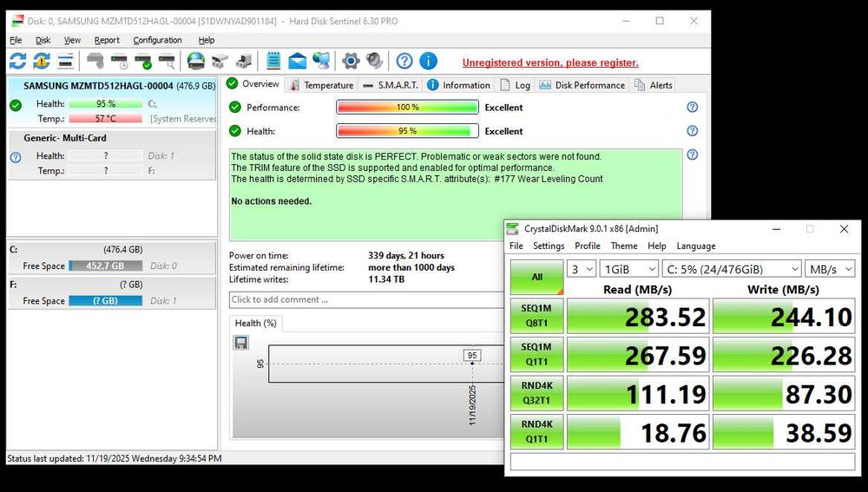Switch to the Temperature tab
Viewport: 868px width, 492px height.
tap(322, 85)
